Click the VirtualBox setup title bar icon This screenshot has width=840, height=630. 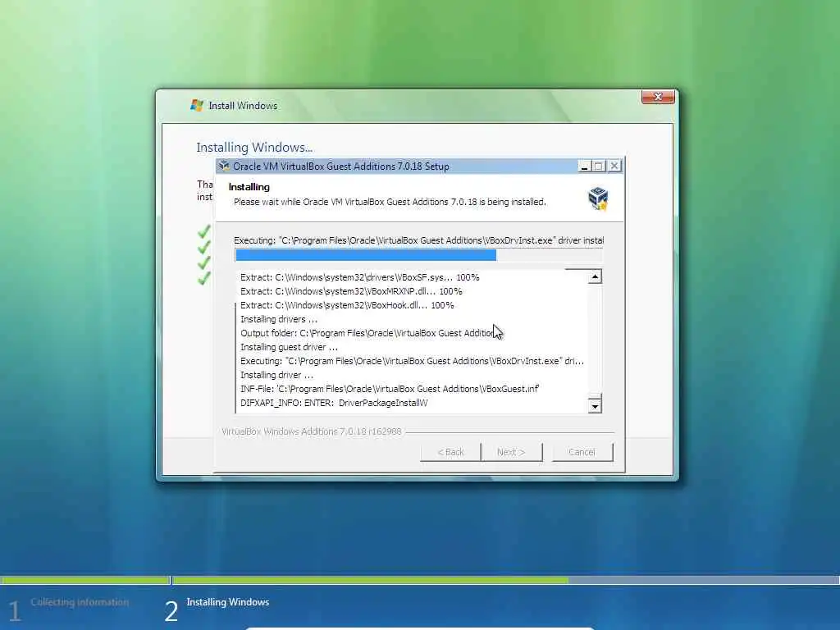[x=224, y=166]
